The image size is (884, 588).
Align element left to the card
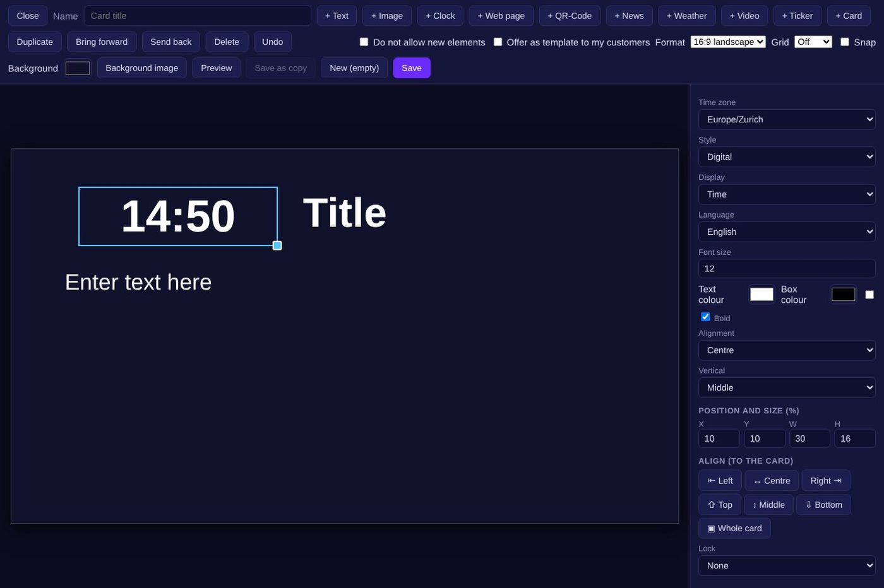pos(720,481)
